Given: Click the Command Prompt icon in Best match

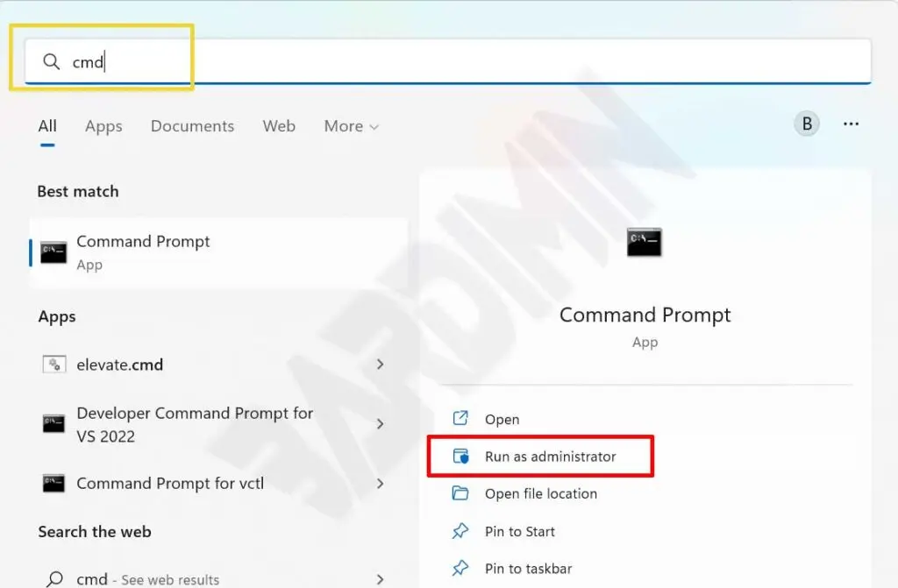Looking at the screenshot, I should tap(53, 252).
